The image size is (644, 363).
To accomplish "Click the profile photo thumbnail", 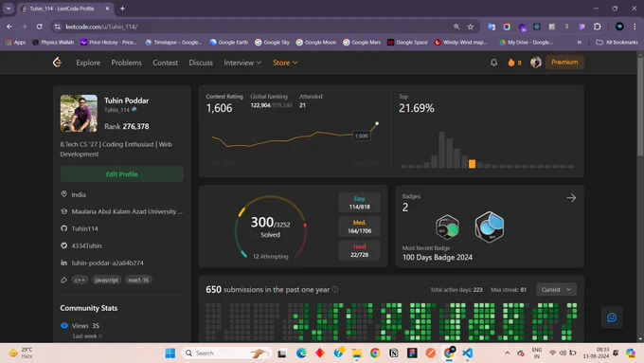I will click(79, 113).
